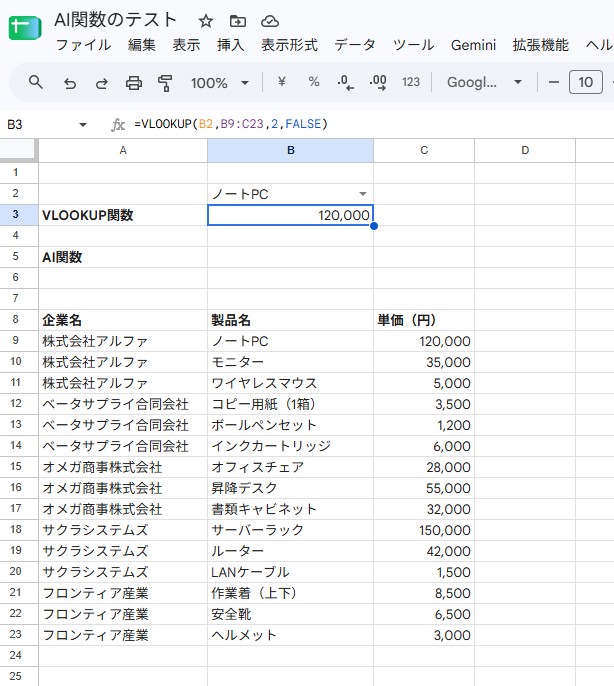Open the データ menu

tap(355, 45)
